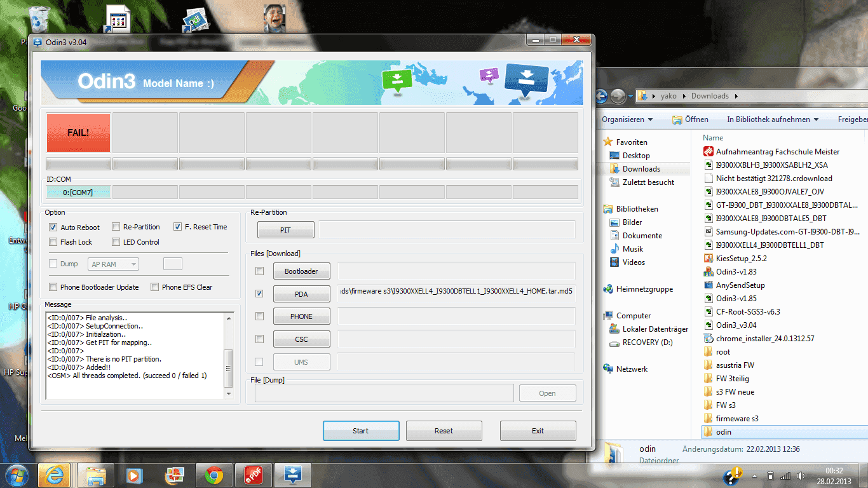Click the PDA firmware path field
The height and width of the screenshot is (488, 868).
(456, 294)
